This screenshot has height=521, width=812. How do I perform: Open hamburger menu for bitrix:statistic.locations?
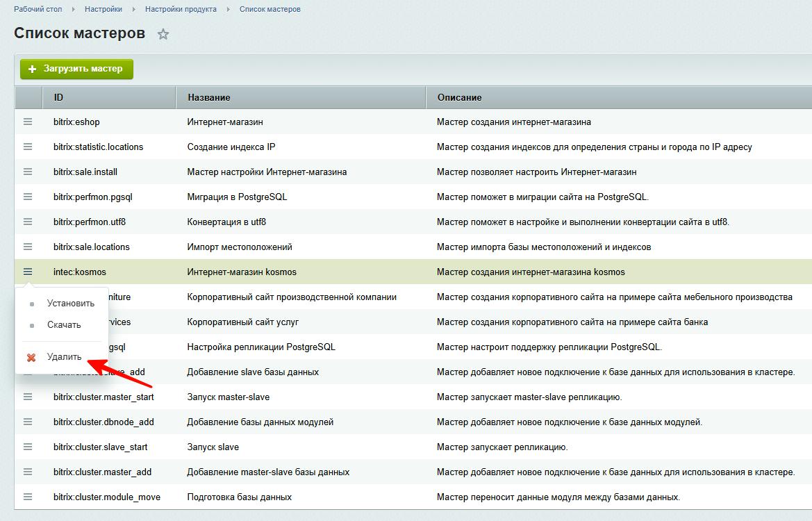click(x=28, y=147)
